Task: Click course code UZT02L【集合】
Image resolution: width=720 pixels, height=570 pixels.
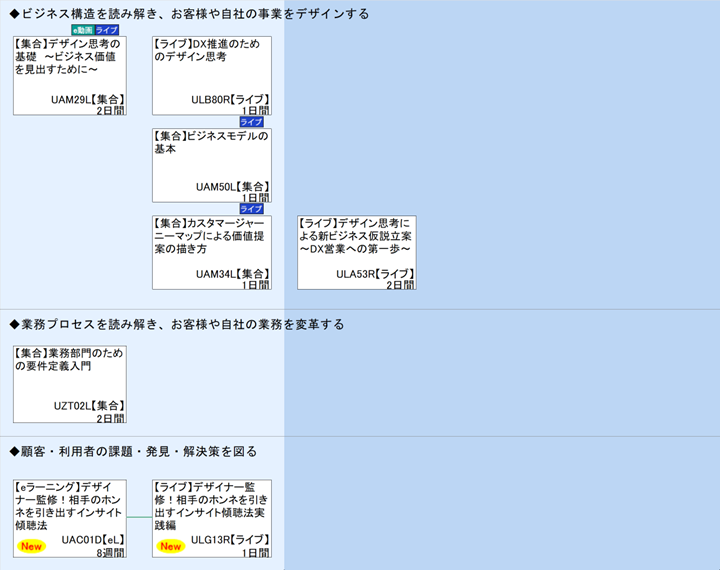Action: click(x=89, y=406)
